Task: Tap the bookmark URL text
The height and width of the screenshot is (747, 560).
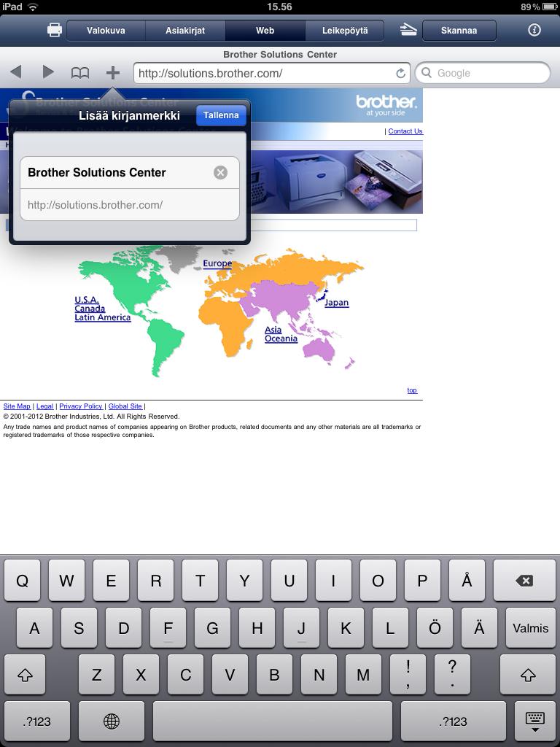Action: pos(96,205)
